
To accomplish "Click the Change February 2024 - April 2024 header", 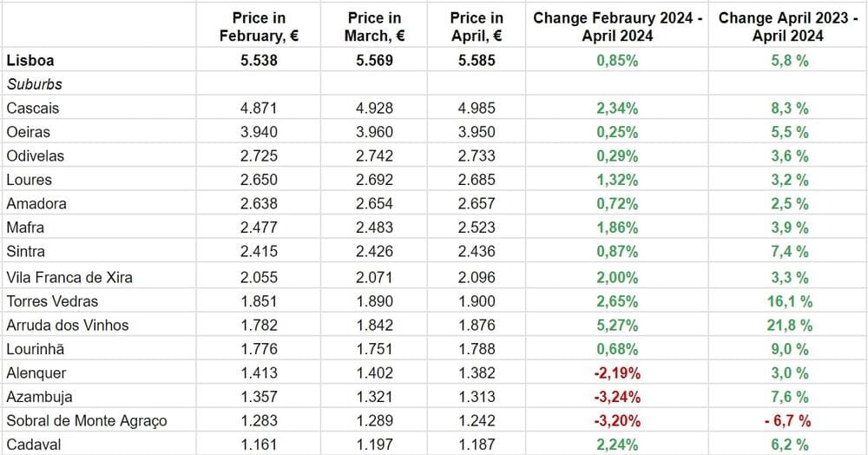I will 617,27.
